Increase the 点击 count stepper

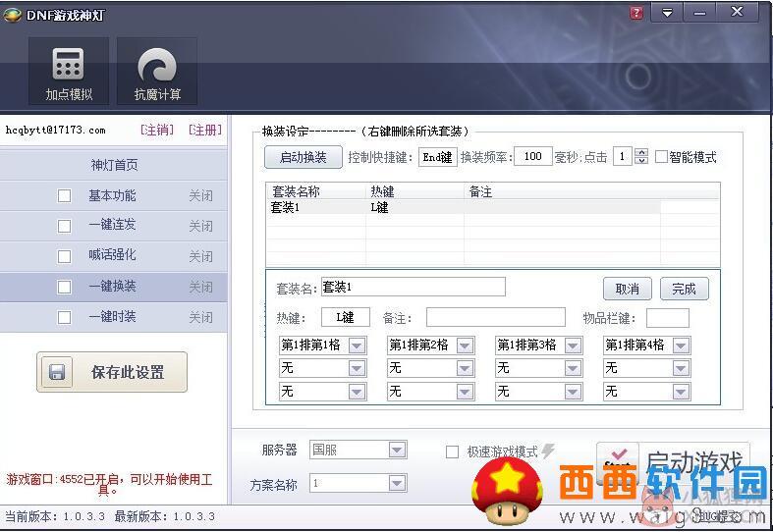coord(641,152)
